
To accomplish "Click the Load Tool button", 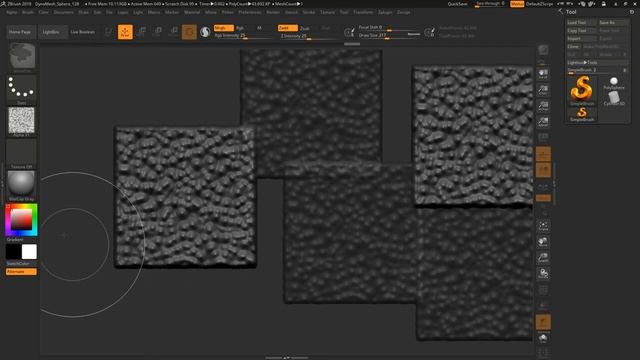I will coord(582,22).
